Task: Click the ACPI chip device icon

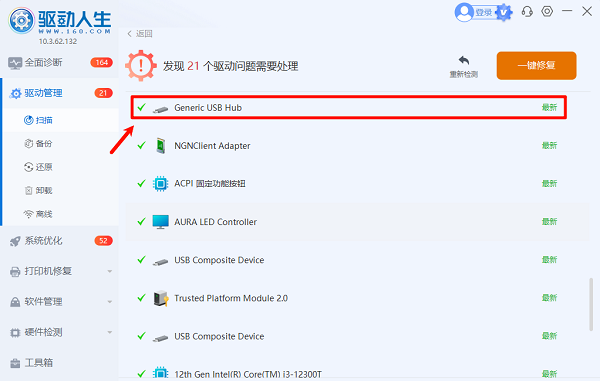Action: coord(161,184)
